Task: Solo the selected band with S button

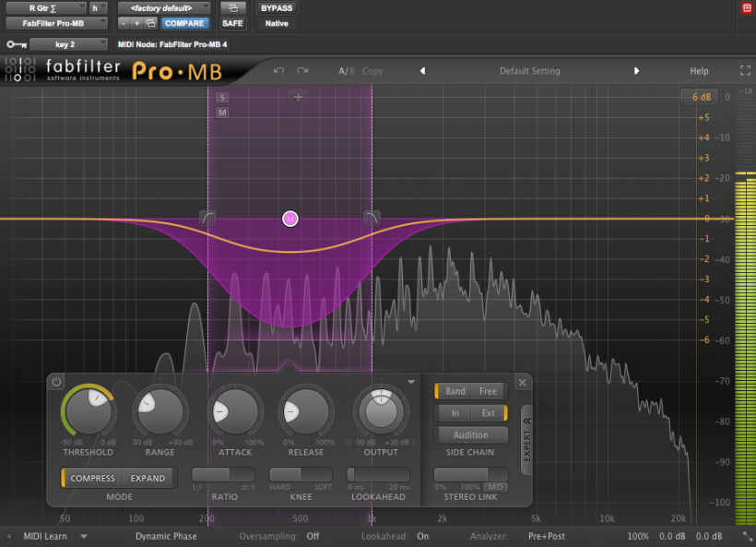Action: tap(222, 98)
